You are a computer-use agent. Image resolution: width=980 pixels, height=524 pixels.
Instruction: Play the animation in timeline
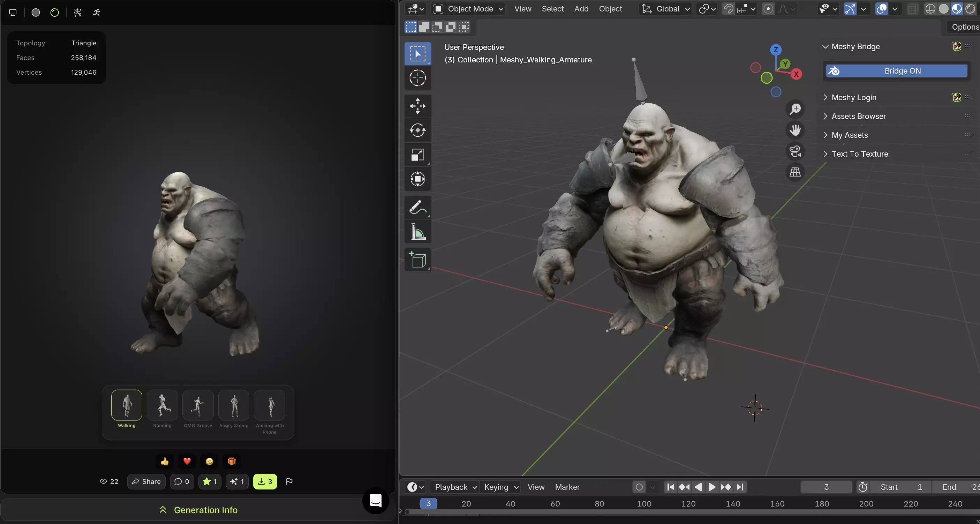point(712,487)
